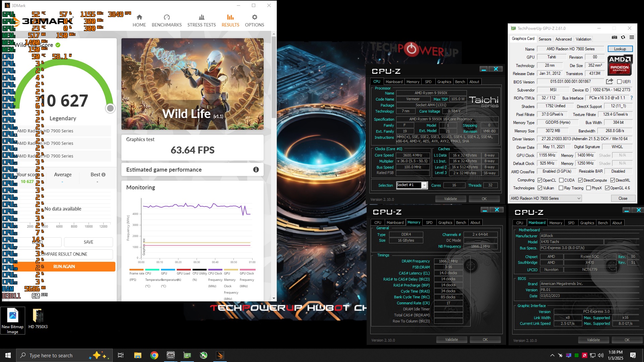Click the Bus Interface question mark in GPU-Z
This screenshot has height=362, width=644.
[x=632, y=98]
